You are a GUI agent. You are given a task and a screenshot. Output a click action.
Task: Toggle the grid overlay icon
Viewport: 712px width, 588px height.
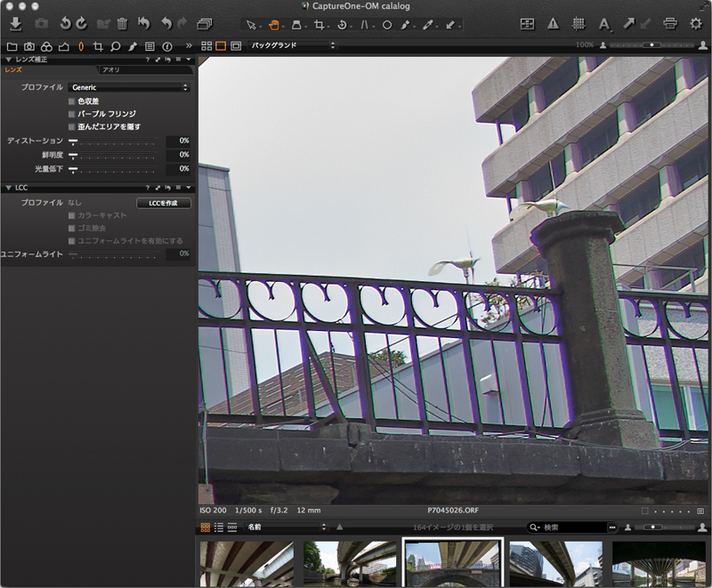pyautogui.click(x=578, y=24)
